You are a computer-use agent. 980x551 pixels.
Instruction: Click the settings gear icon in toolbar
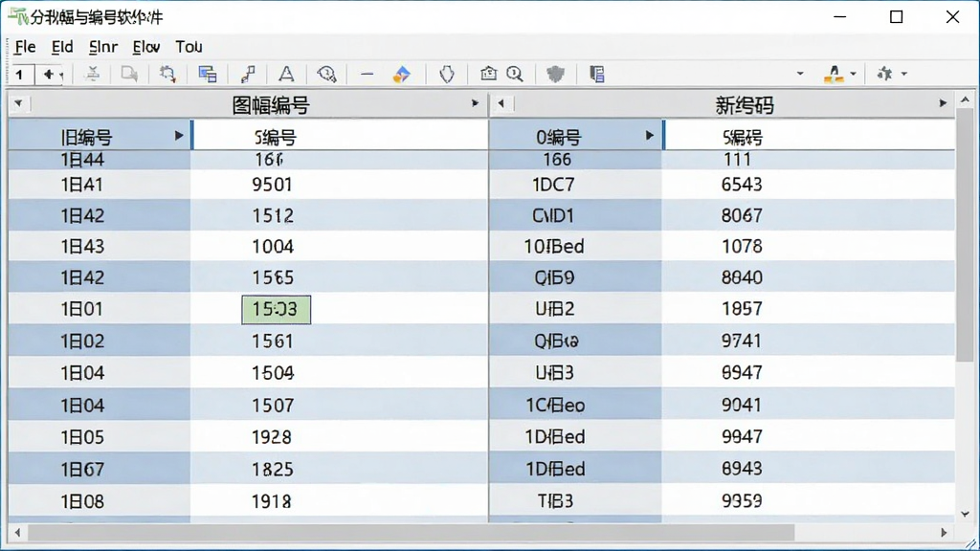[884, 74]
